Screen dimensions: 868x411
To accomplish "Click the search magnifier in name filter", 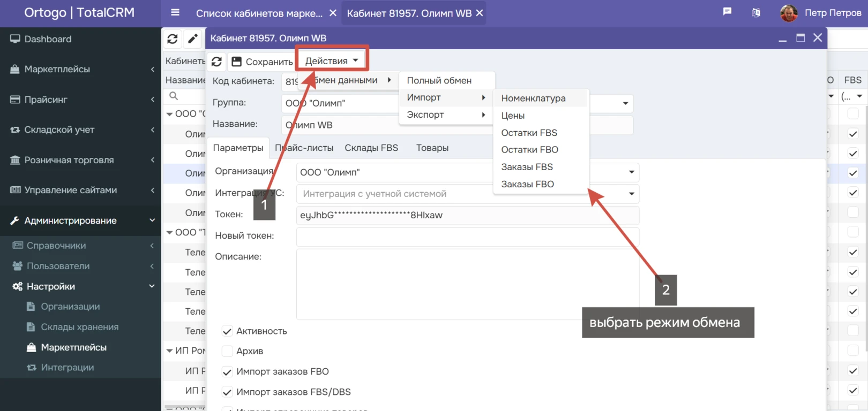I will (174, 96).
